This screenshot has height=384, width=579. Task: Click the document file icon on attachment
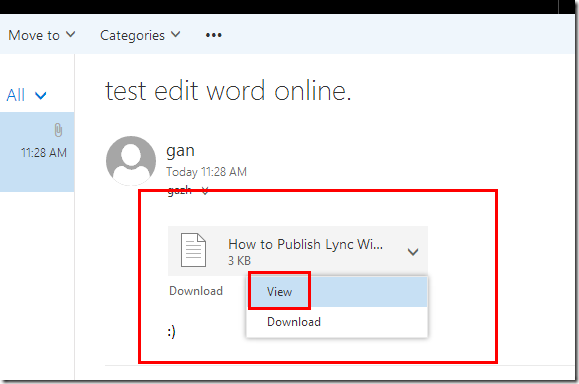(193, 250)
